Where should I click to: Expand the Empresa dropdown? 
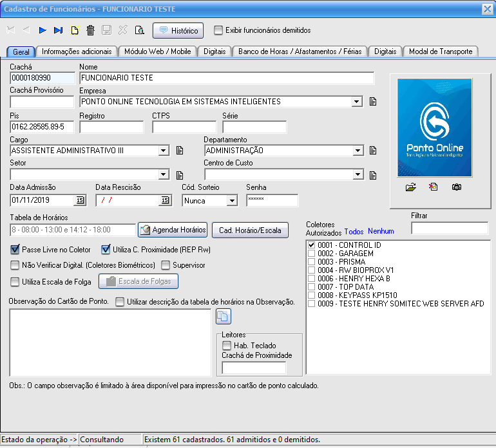pos(357,102)
